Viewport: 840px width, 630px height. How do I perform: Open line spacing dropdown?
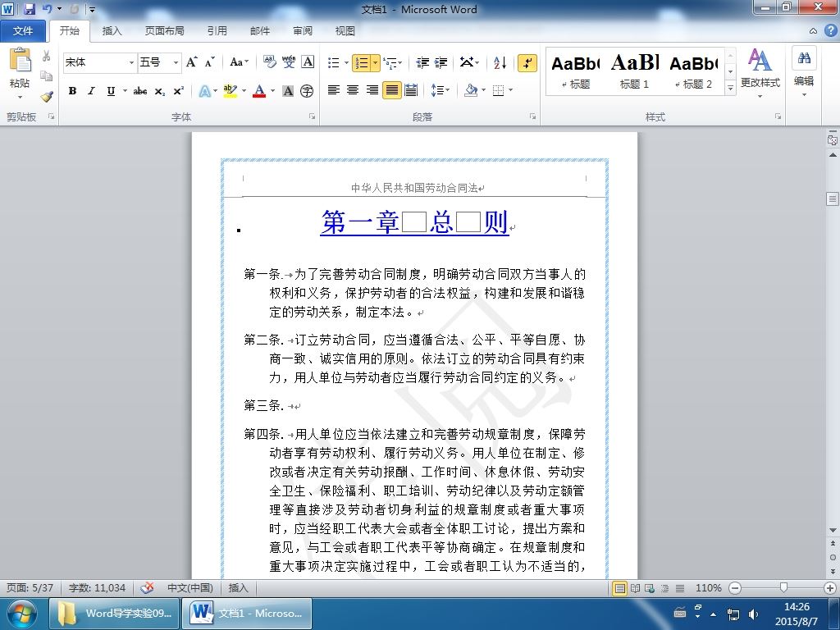tap(440, 90)
